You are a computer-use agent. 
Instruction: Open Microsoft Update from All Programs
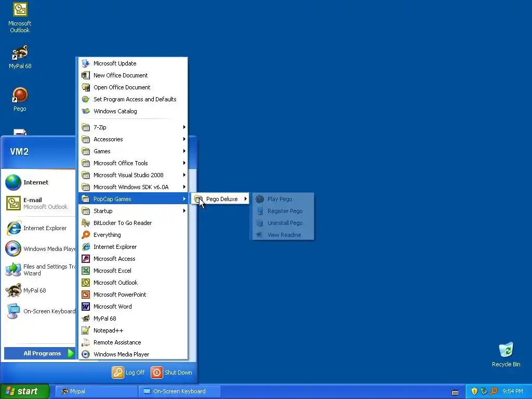coord(133,63)
